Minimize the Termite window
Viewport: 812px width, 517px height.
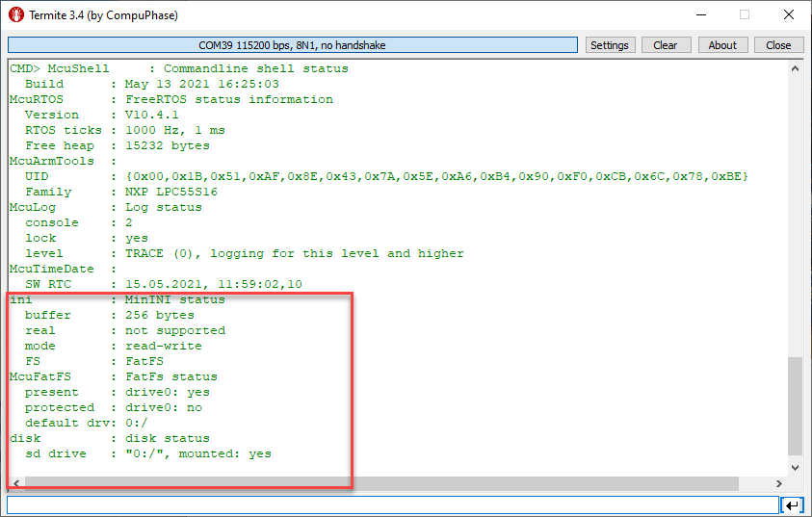[699, 15]
